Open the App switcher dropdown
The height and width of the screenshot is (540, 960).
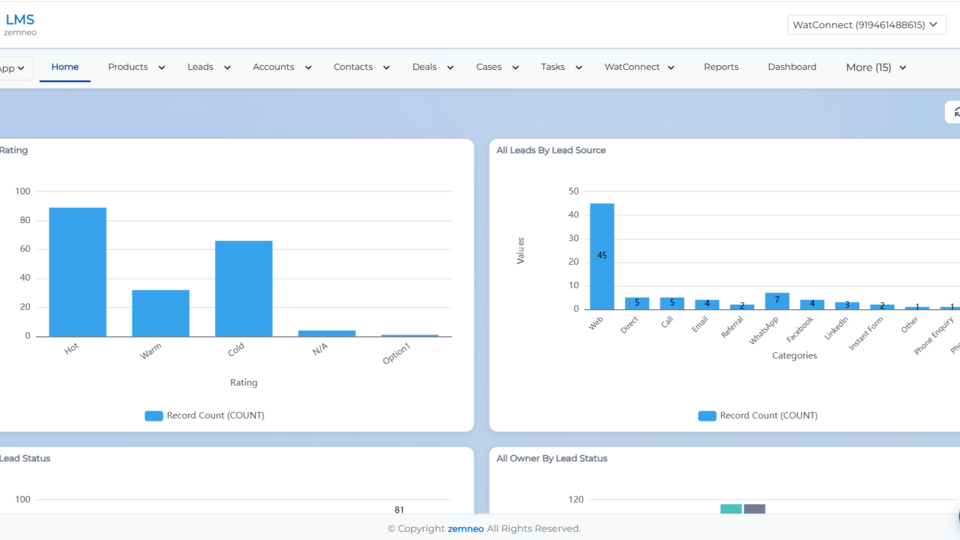tap(14, 68)
